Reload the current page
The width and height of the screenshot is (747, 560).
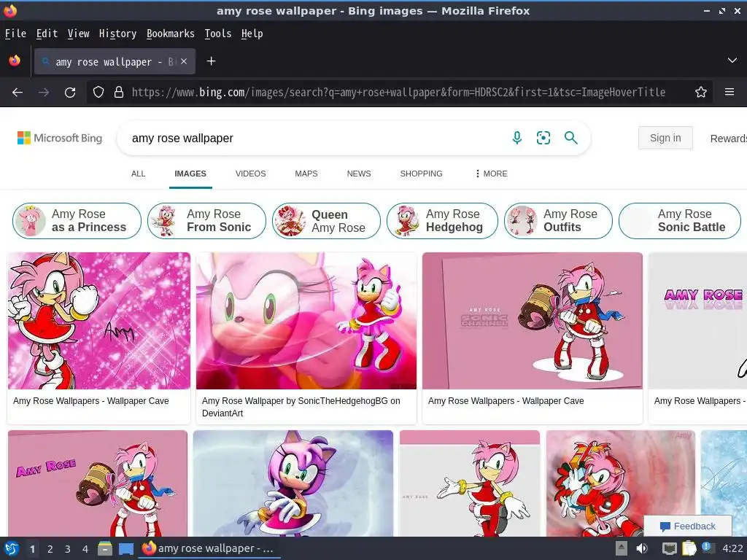click(70, 93)
